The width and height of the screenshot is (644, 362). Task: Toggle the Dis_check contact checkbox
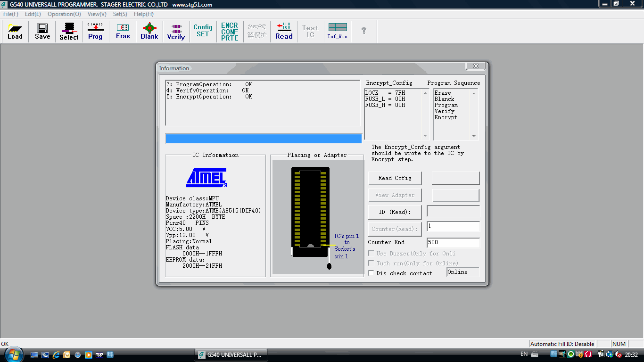coord(371,273)
